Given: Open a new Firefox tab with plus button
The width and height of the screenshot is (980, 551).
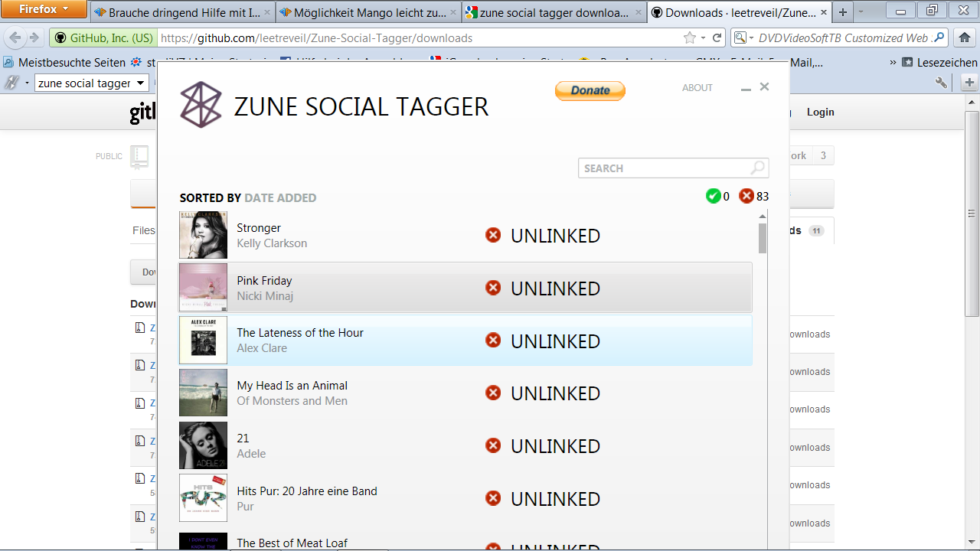Looking at the screenshot, I should (x=843, y=13).
